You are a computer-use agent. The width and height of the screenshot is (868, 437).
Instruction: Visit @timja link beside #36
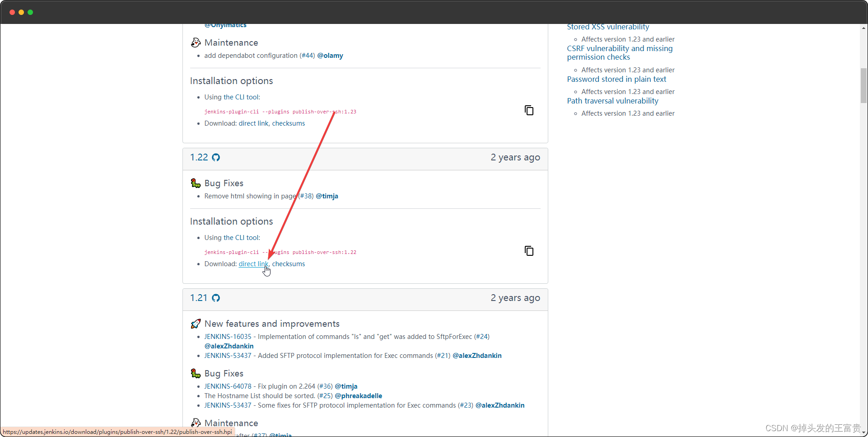(346, 386)
